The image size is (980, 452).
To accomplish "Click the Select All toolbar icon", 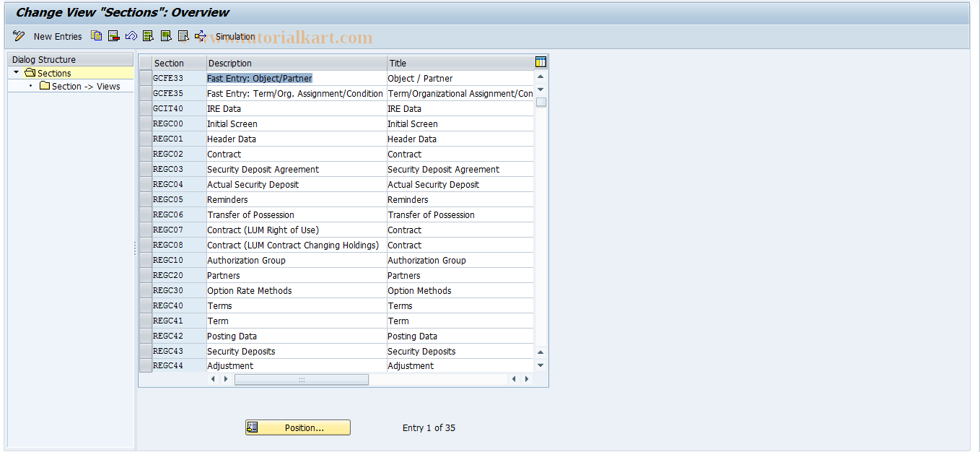I will 148,35.
